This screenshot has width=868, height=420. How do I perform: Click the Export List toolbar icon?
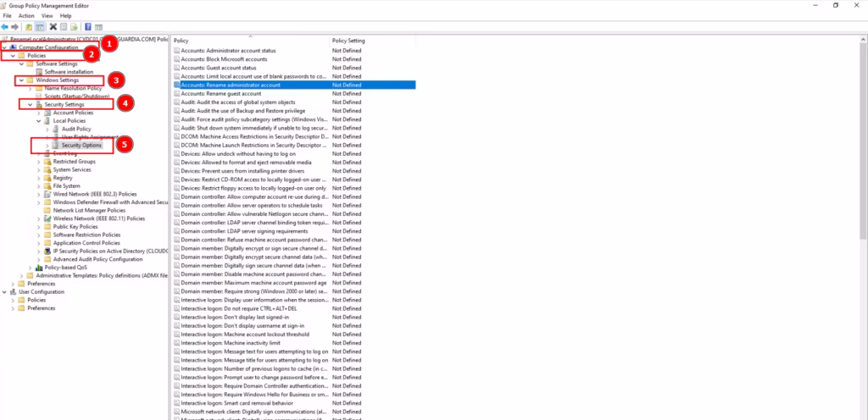pos(75,26)
